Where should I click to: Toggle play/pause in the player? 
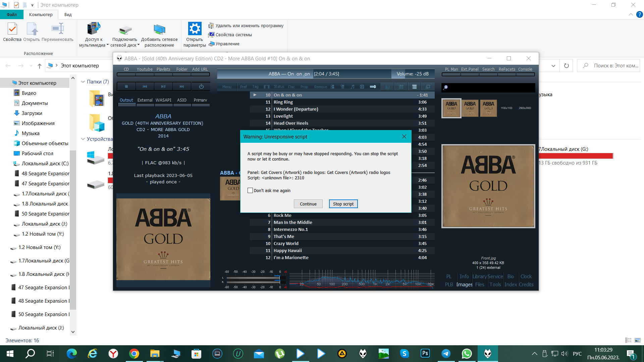coord(163,86)
